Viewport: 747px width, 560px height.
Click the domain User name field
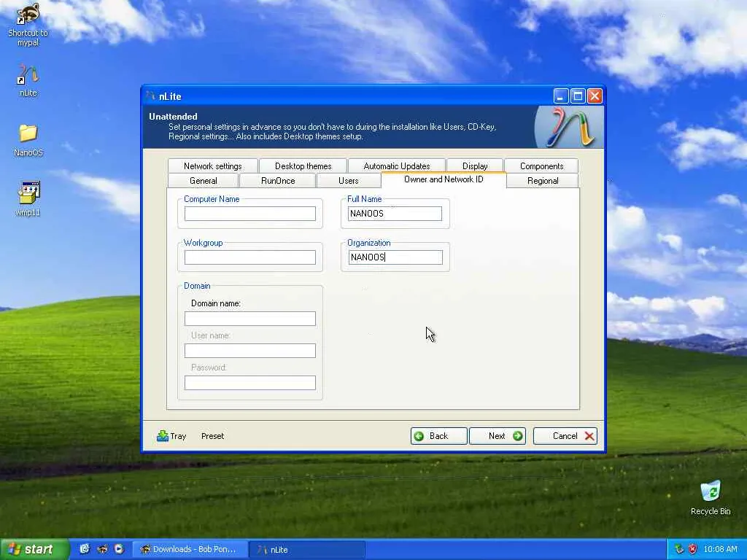click(250, 351)
